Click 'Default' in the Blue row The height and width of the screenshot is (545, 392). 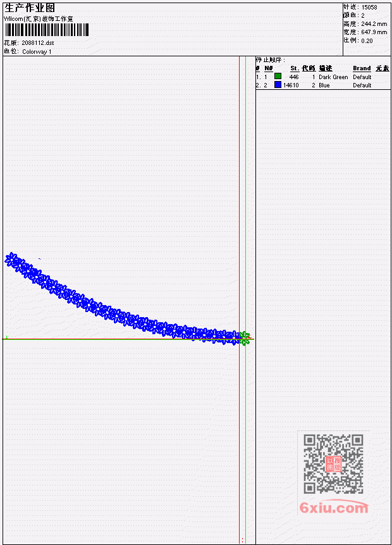(362, 85)
